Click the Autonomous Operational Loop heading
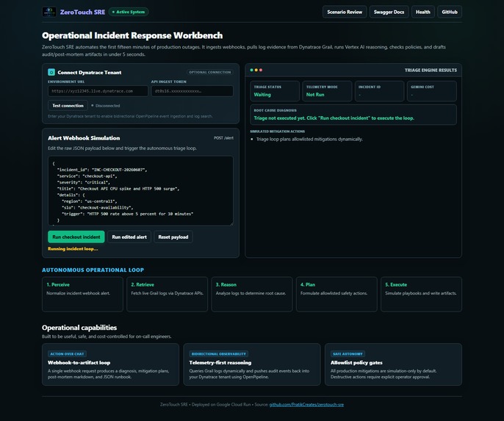 (93, 270)
